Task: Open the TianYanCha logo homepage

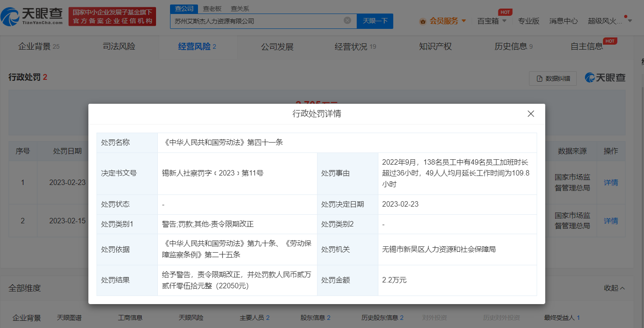Action: [x=32, y=16]
